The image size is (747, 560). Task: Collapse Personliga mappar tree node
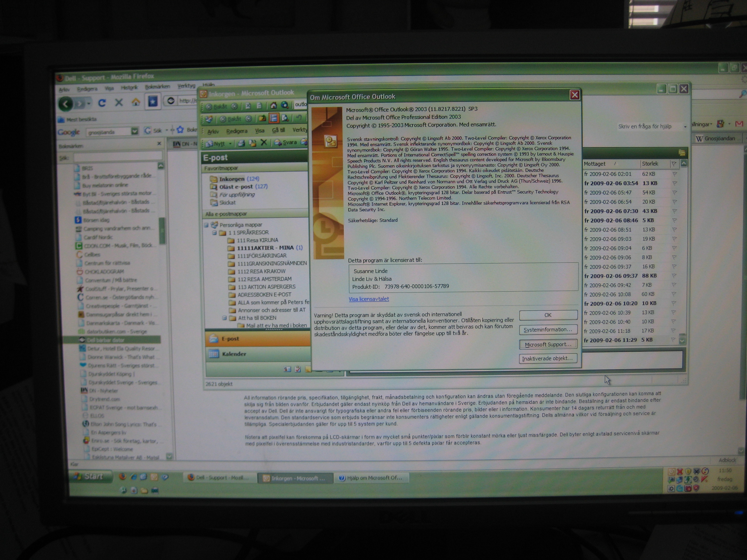click(x=206, y=225)
